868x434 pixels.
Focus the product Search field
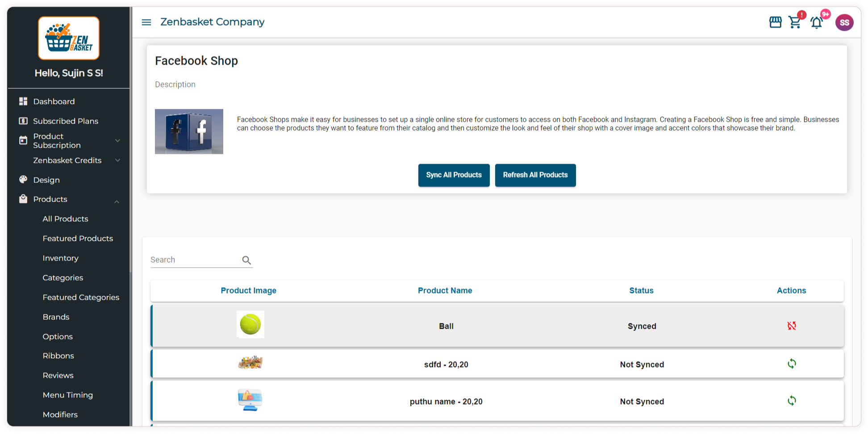tap(194, 260)
